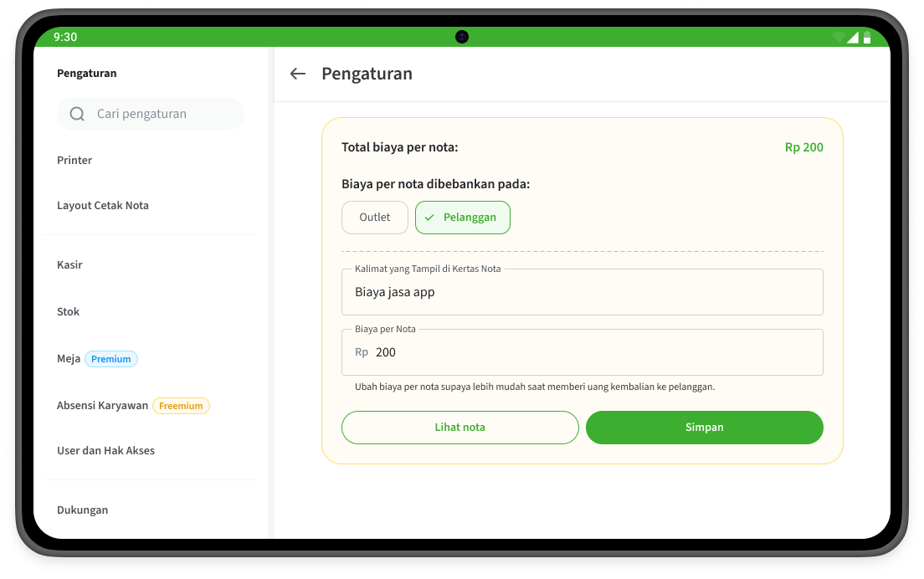Edit the Kalimat yang Tampil di Kertas Nota field
Viewport: 924px width, 579px height.
(x=583, y=292)
